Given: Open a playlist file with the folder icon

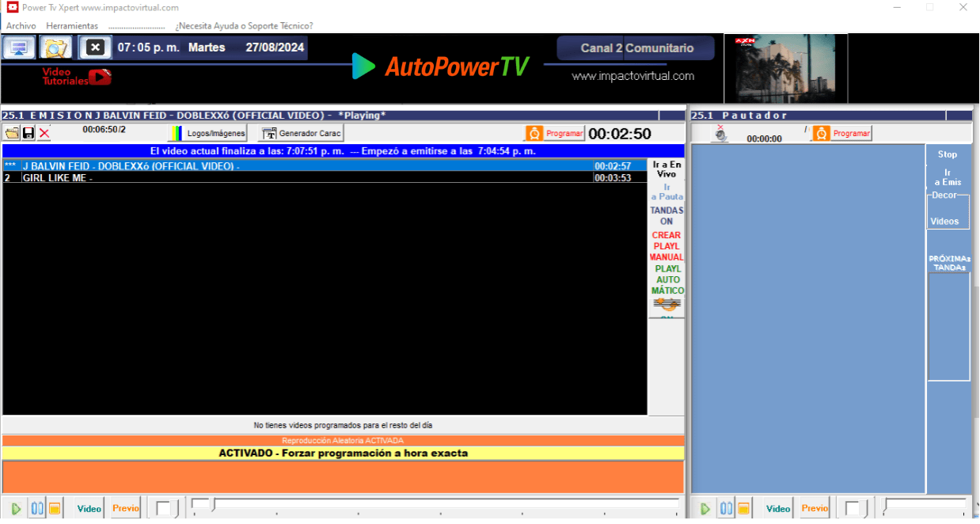Looking at the screenshot, I should [x=12, y=133].
